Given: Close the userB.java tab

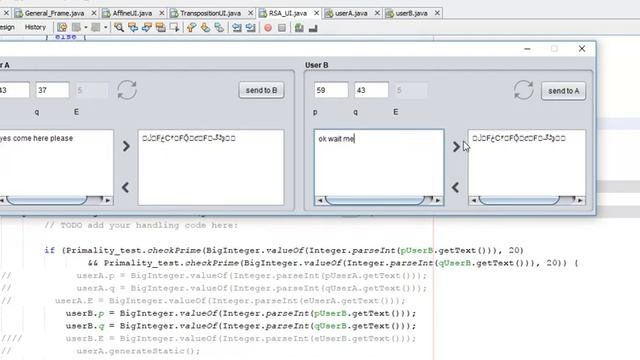Looking at the screenshot, I should coord(437,13).
